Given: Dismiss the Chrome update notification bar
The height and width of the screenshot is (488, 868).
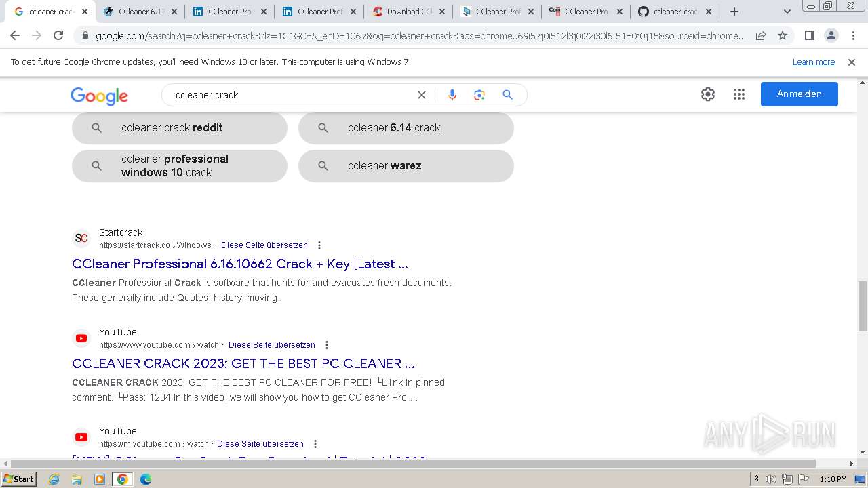Looking at the screenshot, I should click(852, 62).
